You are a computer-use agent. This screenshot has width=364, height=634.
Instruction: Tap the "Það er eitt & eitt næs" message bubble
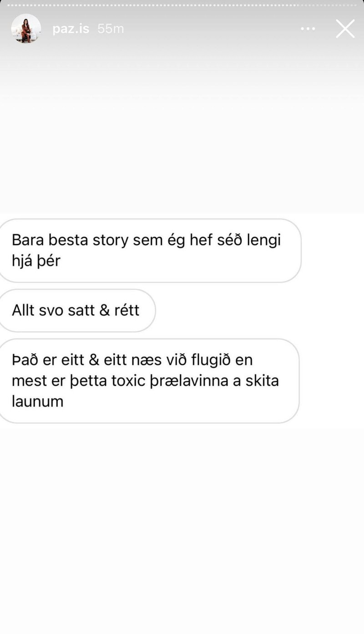(148, 381)
